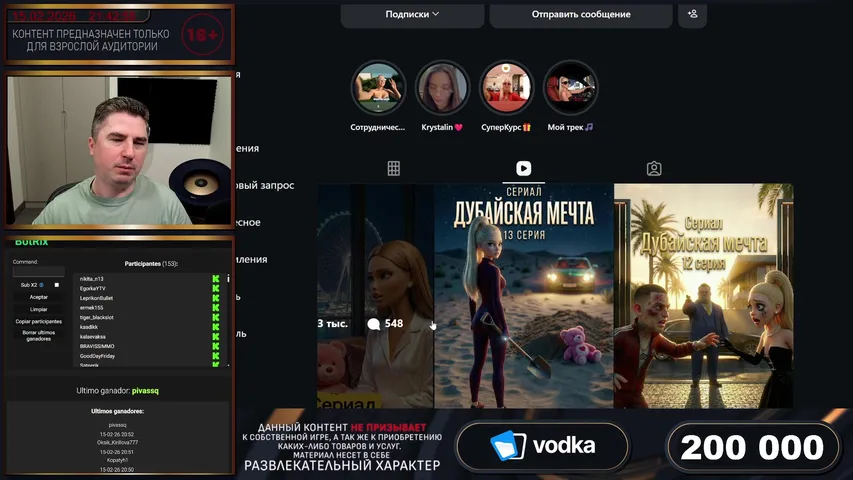Switch to the Reels tab

[x=523, y=168]
